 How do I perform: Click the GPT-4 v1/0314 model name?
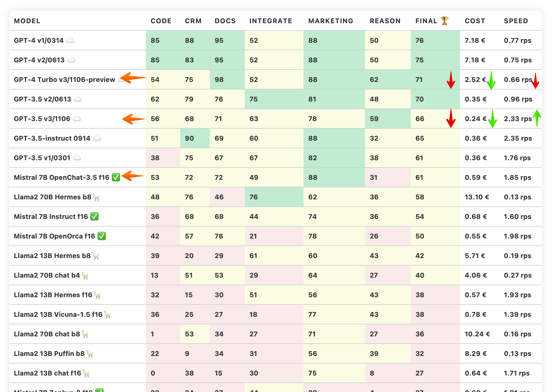[39, 41]
